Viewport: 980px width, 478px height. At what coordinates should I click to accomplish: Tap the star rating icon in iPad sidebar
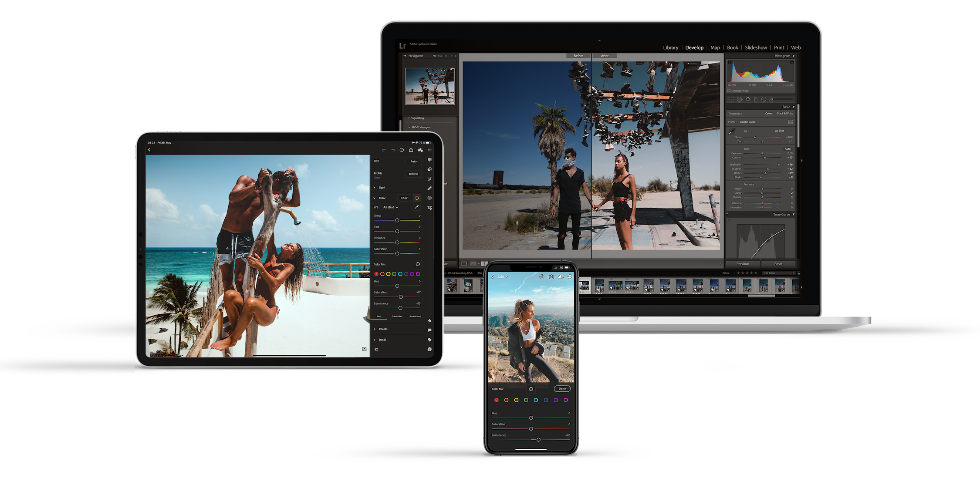pyautogui.click(x=429, y=320)
